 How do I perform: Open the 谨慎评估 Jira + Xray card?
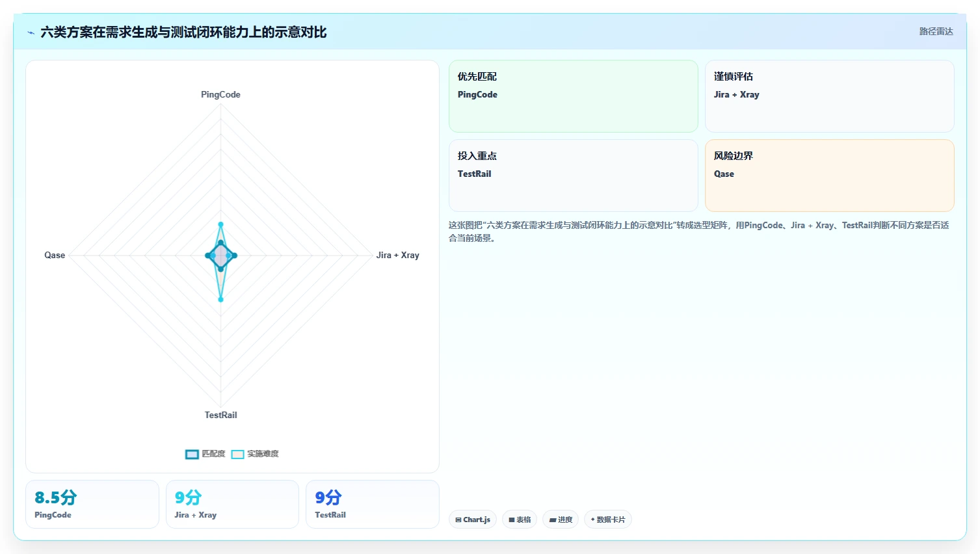[829, 96]
